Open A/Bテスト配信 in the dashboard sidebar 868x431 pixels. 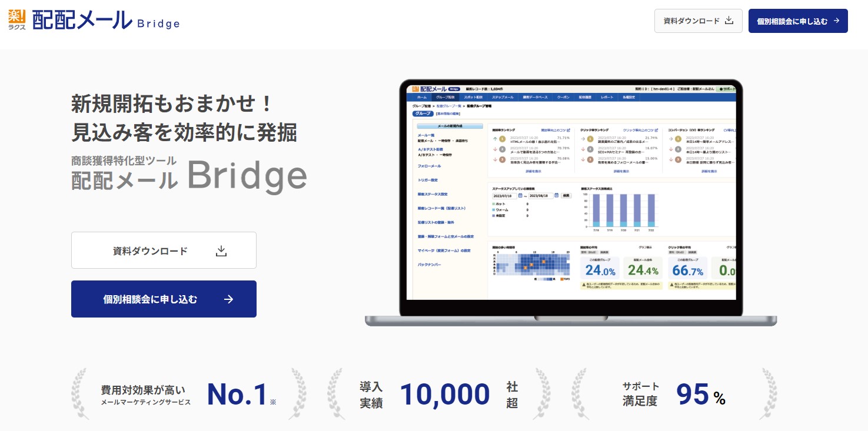pyautogui.click(x=430, y=149)
